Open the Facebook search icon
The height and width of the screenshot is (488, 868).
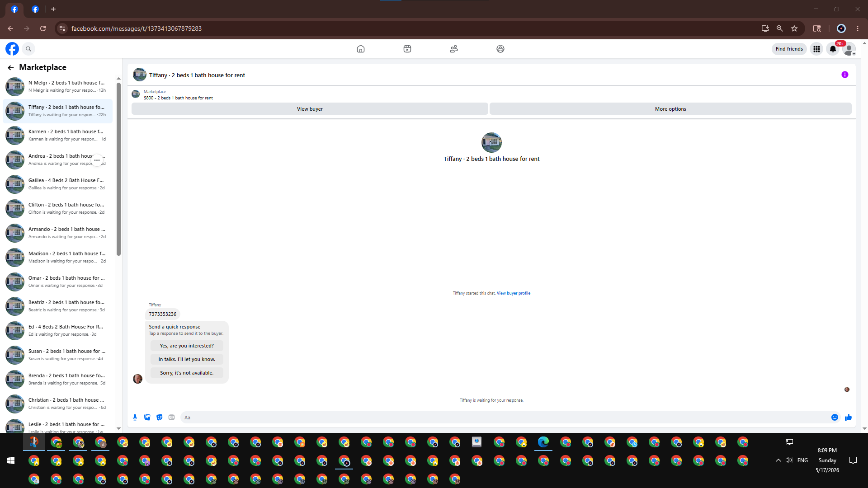click(28, 49)
